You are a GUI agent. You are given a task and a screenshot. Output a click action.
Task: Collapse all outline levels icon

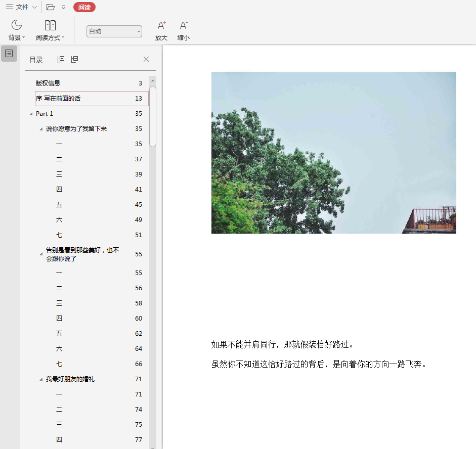(x=75, y=59)
